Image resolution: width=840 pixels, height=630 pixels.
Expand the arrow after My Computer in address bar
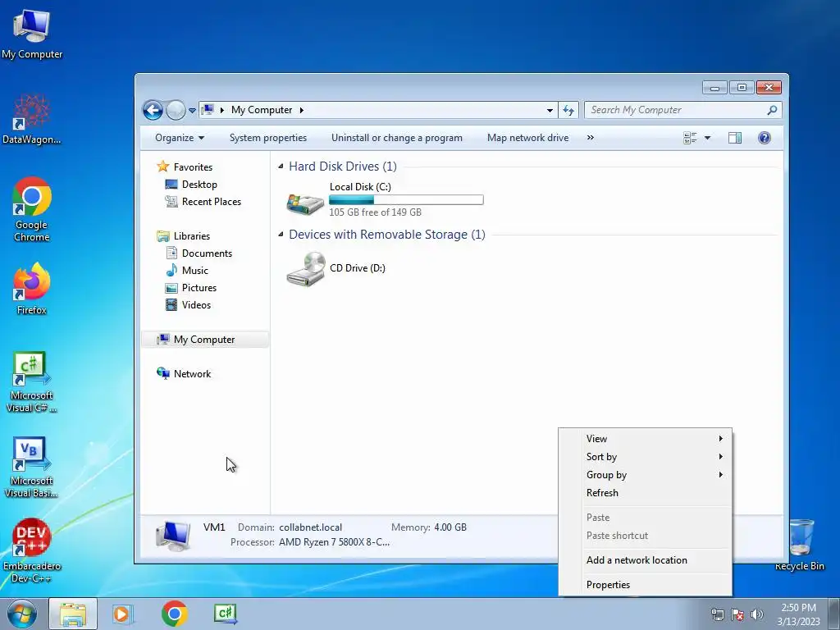tap(302, 110)
